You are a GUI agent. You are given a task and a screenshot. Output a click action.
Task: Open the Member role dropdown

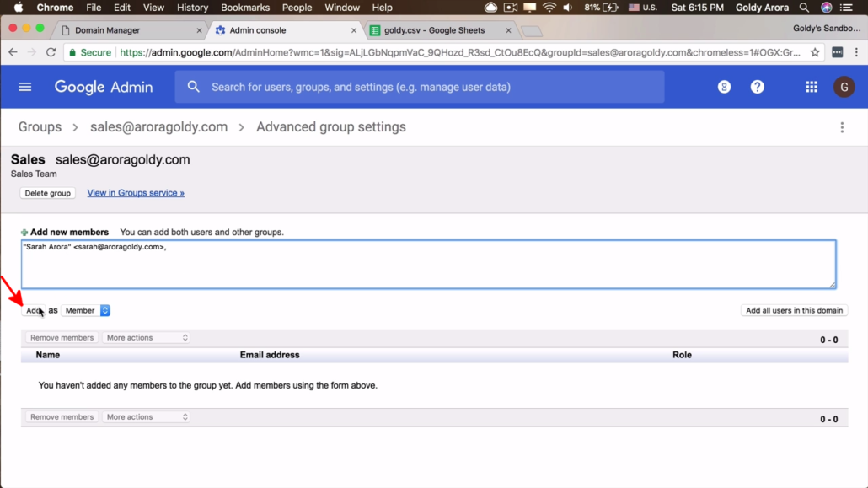click(x=86, y=311)
